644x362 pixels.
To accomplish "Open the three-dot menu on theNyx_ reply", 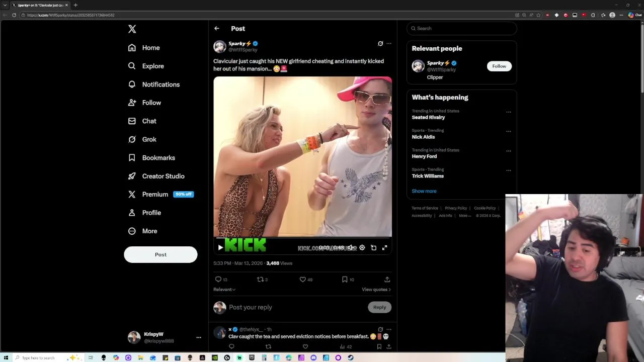I will 389,330.
